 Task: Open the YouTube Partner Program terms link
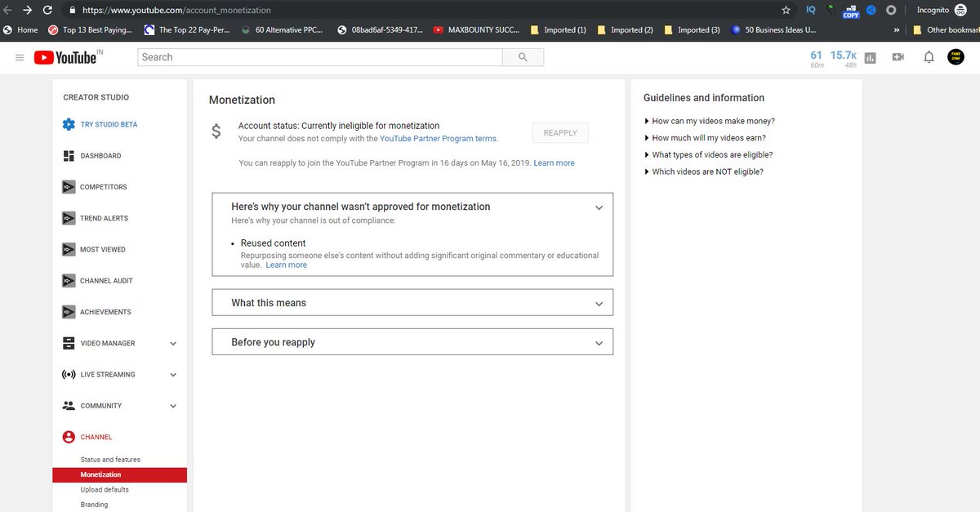point(439,139)
